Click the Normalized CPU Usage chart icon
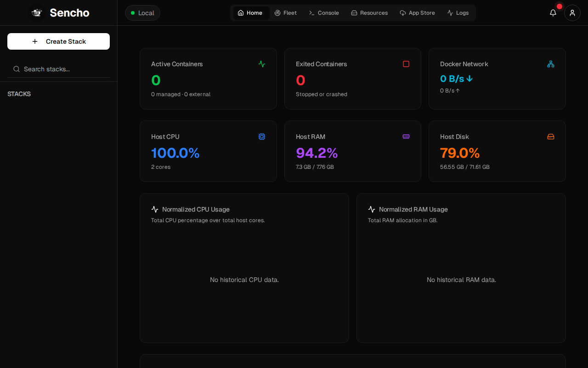The image size is (588, 368). pyautogui.click(x=155, y=209)
